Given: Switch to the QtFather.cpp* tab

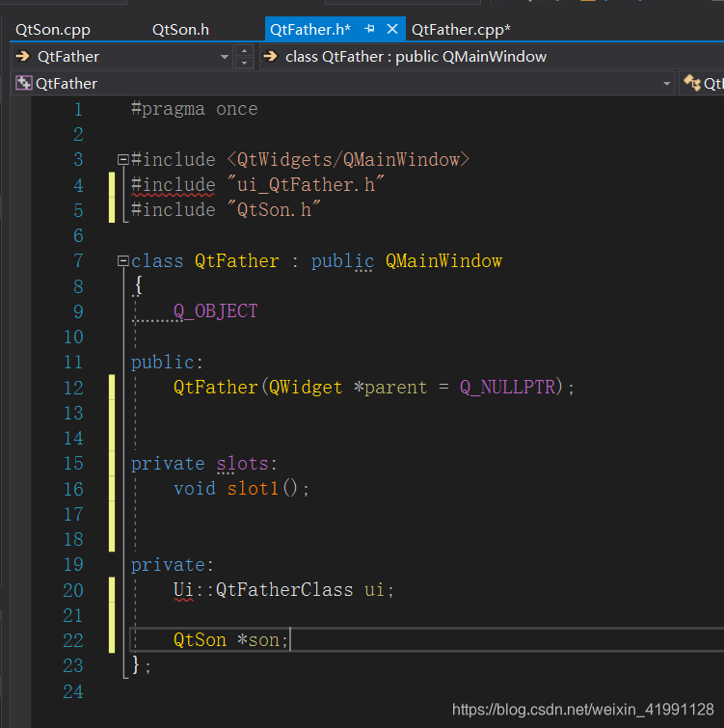Looking at the screenshot, I should pos(461,30).
